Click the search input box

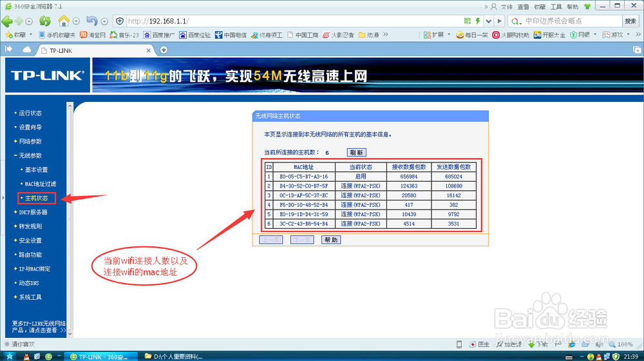point(573,21)
